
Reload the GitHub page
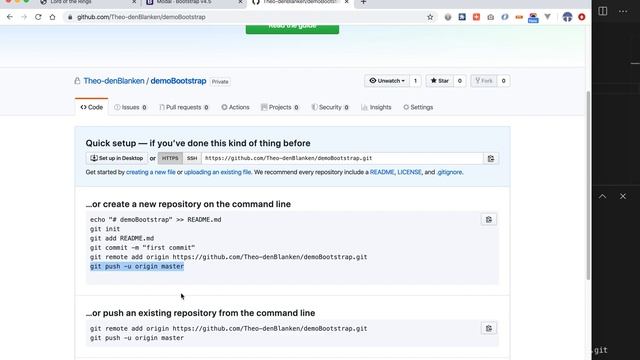(38, 17)
